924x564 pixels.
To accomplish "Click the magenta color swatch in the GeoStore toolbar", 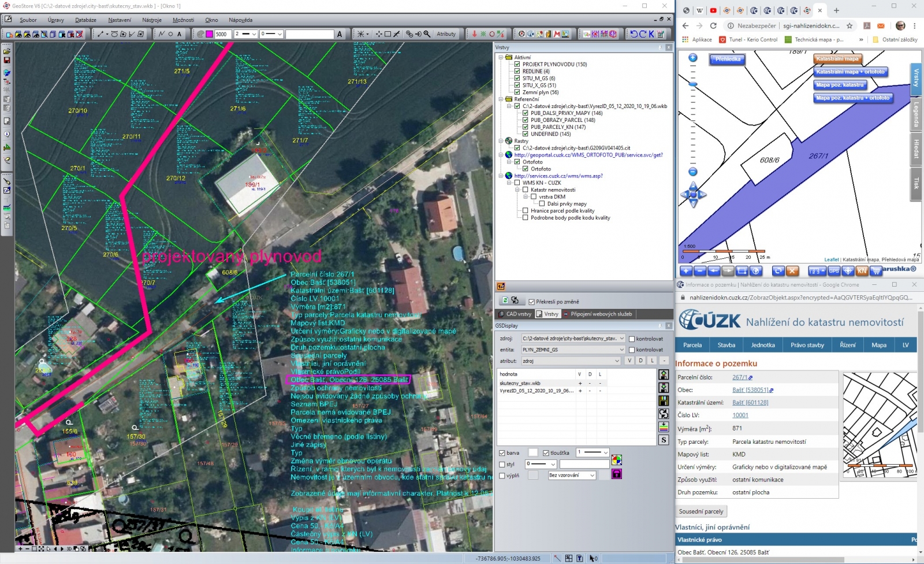I will (x=209, y=34).
